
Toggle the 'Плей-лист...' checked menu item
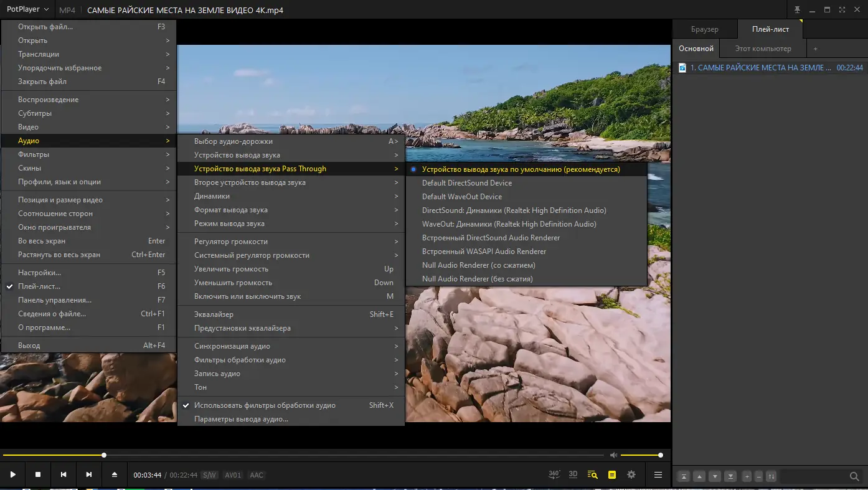pos(39,286)
